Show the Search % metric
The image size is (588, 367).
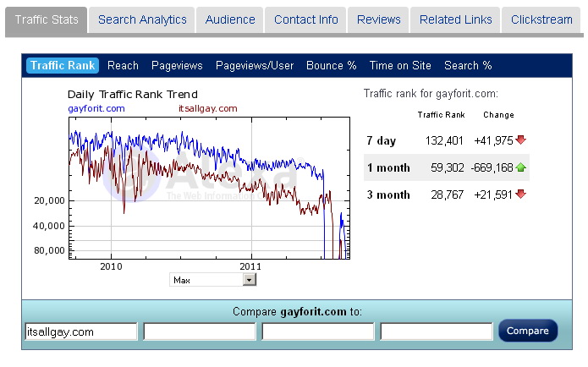click(468, 66)
